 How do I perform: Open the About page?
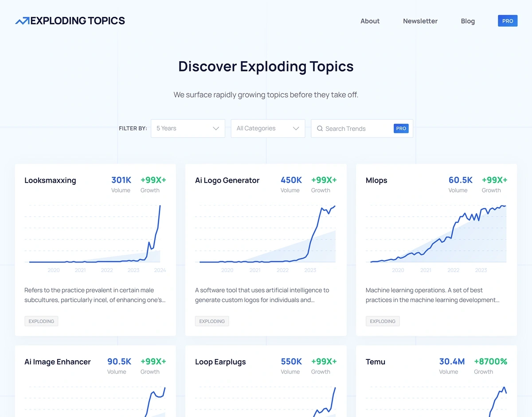370,21
